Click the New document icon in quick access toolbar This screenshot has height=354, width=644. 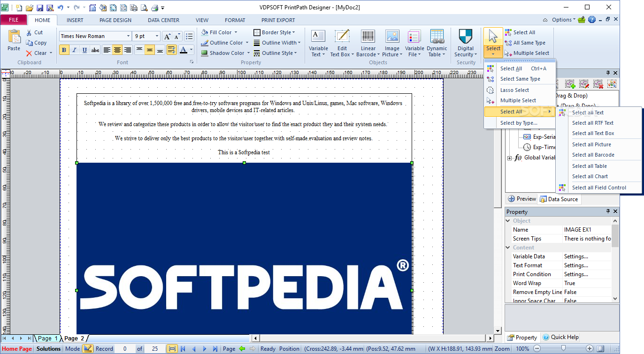coord(19,8)
